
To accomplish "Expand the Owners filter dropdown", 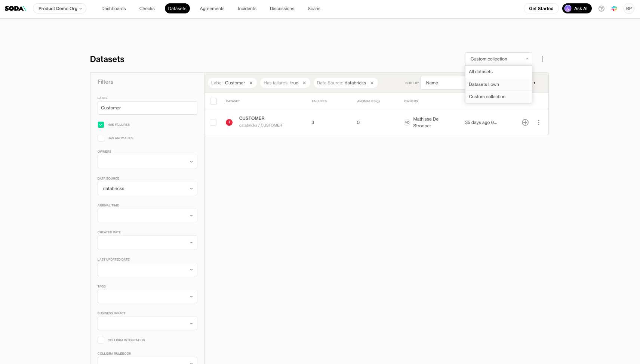I will [x=147, y=162].
